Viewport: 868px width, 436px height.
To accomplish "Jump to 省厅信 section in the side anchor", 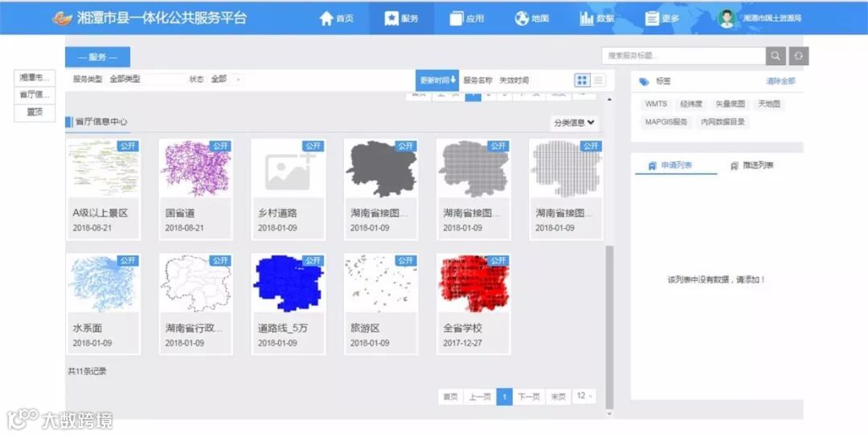I will point(35,95).
